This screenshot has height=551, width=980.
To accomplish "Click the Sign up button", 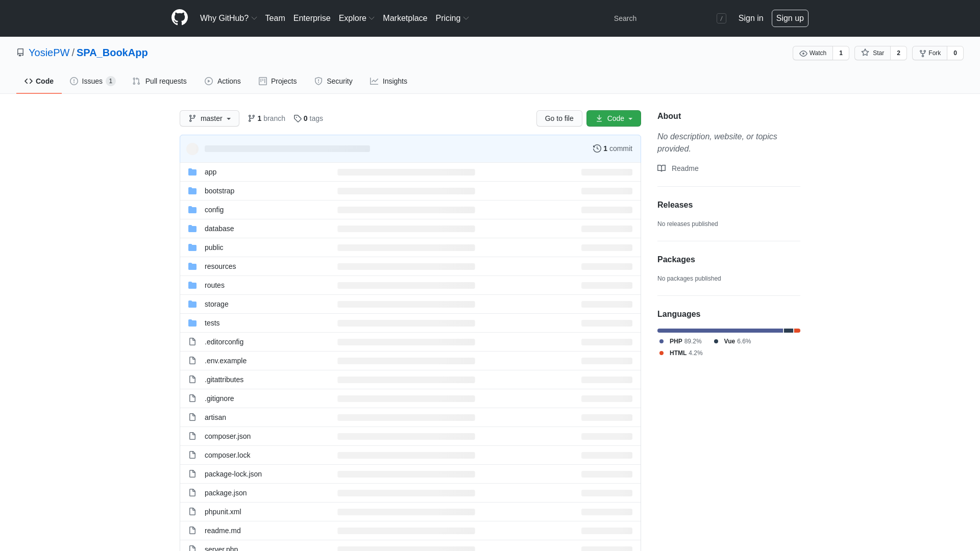I will pyautogui.click(x=790, y=18).
